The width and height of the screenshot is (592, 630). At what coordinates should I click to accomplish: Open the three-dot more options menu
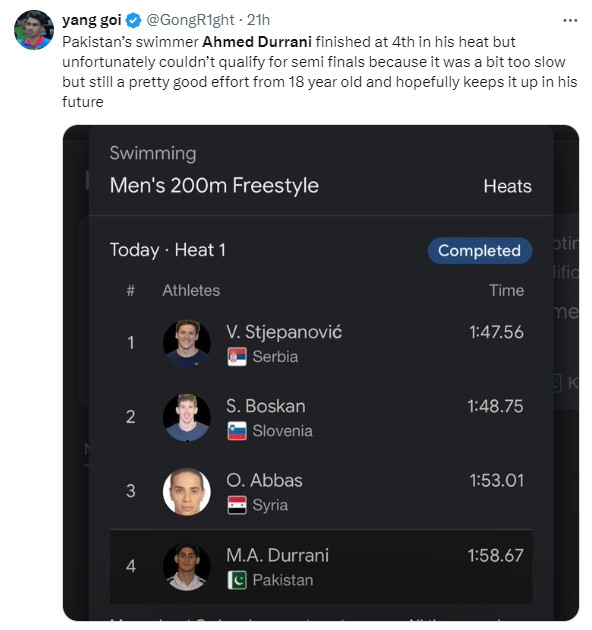point(570,20)
